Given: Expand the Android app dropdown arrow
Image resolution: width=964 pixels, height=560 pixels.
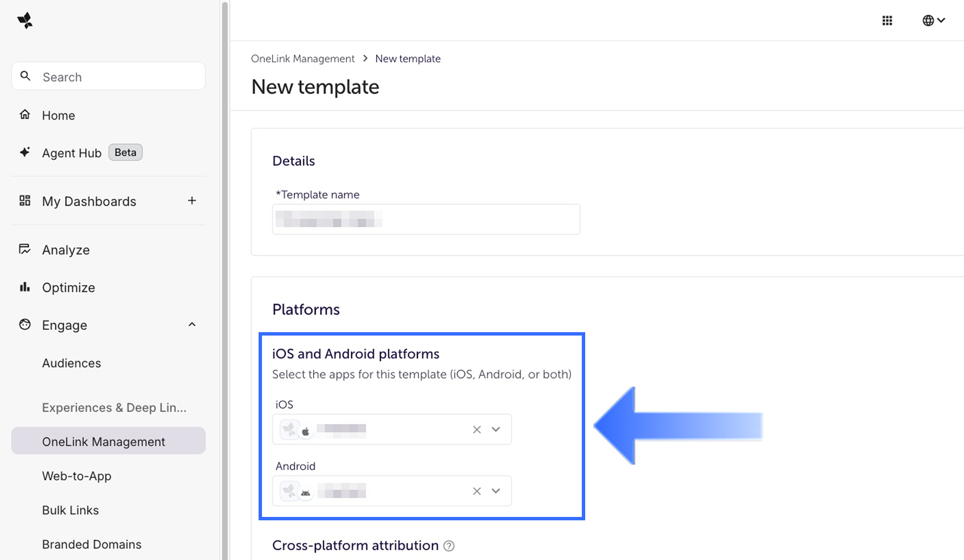Looking at the screenshot, I should (x=496, y=491).
